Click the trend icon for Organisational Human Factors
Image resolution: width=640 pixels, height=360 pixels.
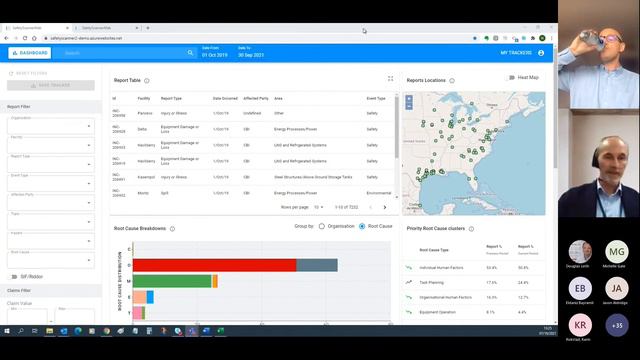tap(409, 298)
